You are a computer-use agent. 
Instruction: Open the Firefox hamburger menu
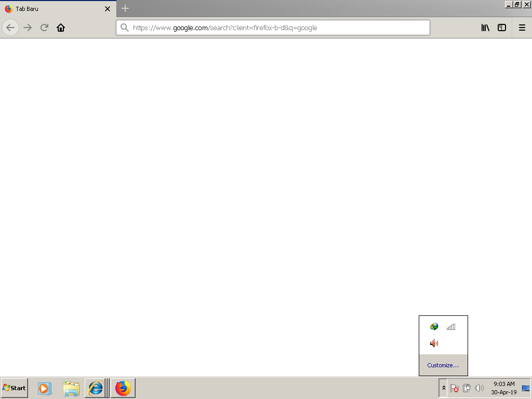pos(522,28)
